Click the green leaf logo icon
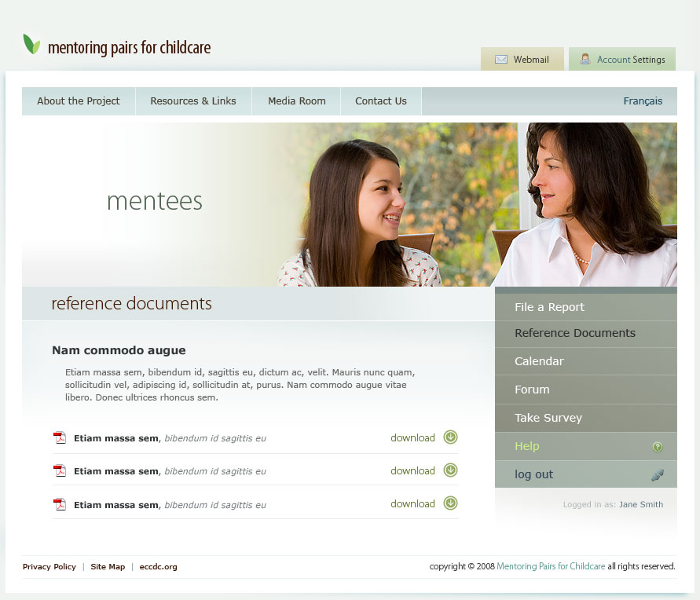This screenshot has width=700, height=600. (31, 44)
